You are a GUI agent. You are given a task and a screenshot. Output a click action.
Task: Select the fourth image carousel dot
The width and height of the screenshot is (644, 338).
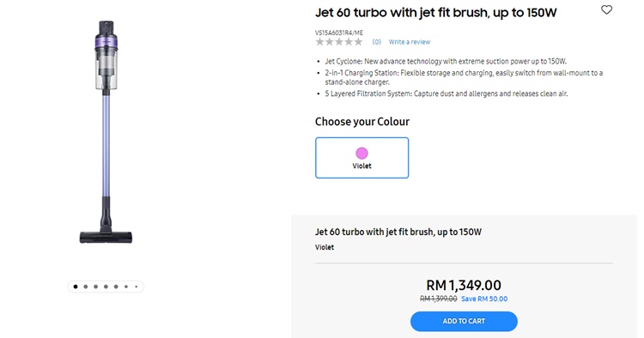(106, 287)
